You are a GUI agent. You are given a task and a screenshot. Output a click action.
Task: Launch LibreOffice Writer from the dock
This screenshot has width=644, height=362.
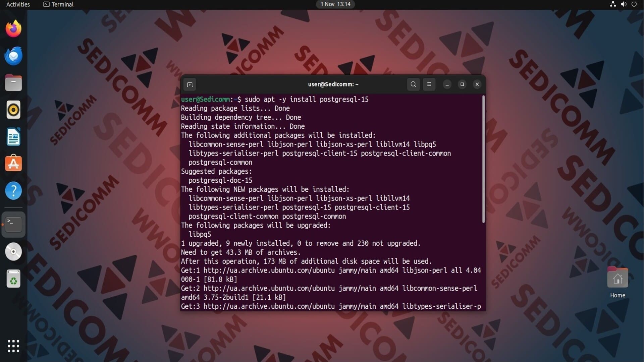click(x=13, y=137)
